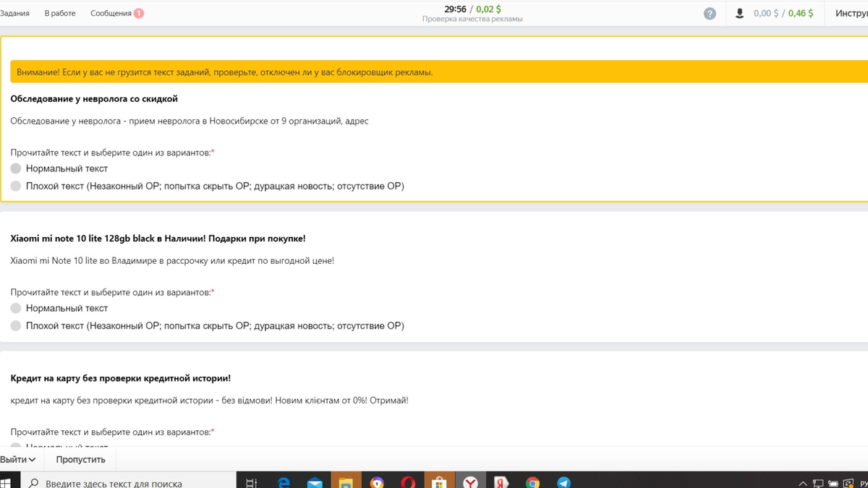Click neurologist ad description about Новосибирск

[190, 121]
